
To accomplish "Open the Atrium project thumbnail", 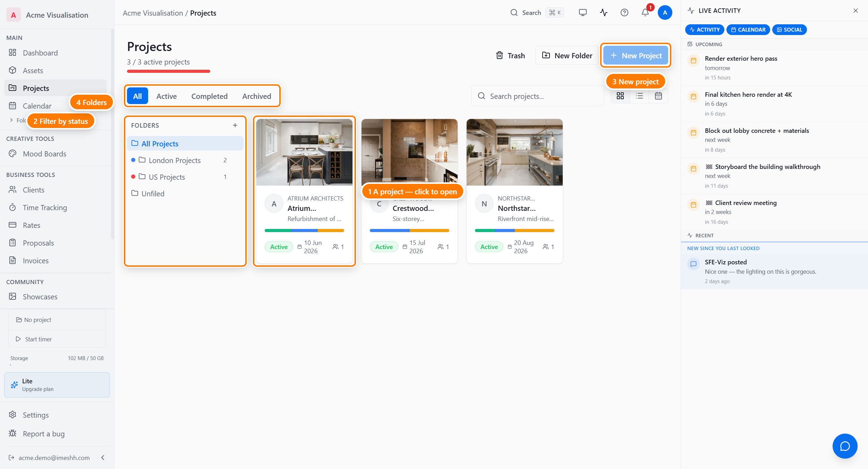I will click(x=304, y=152).
